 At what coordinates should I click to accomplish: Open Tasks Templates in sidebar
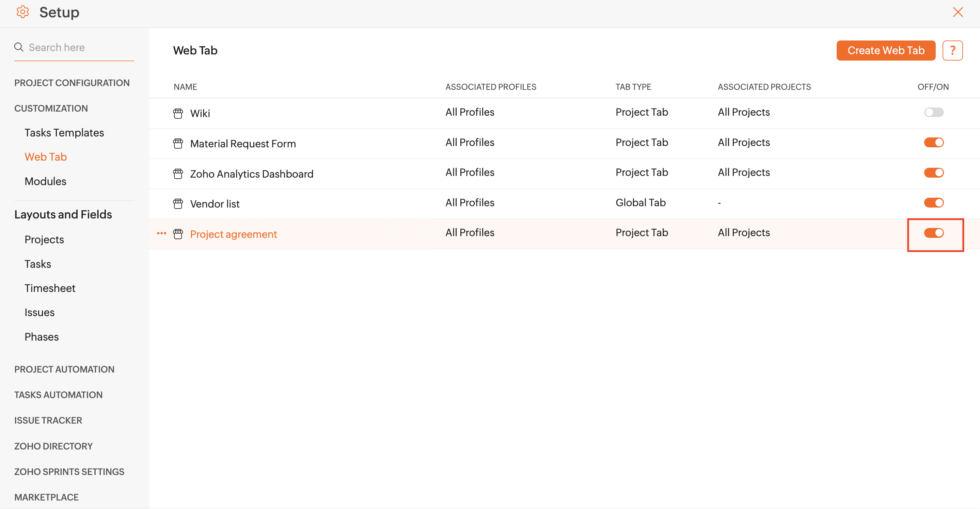pos(64,133)
